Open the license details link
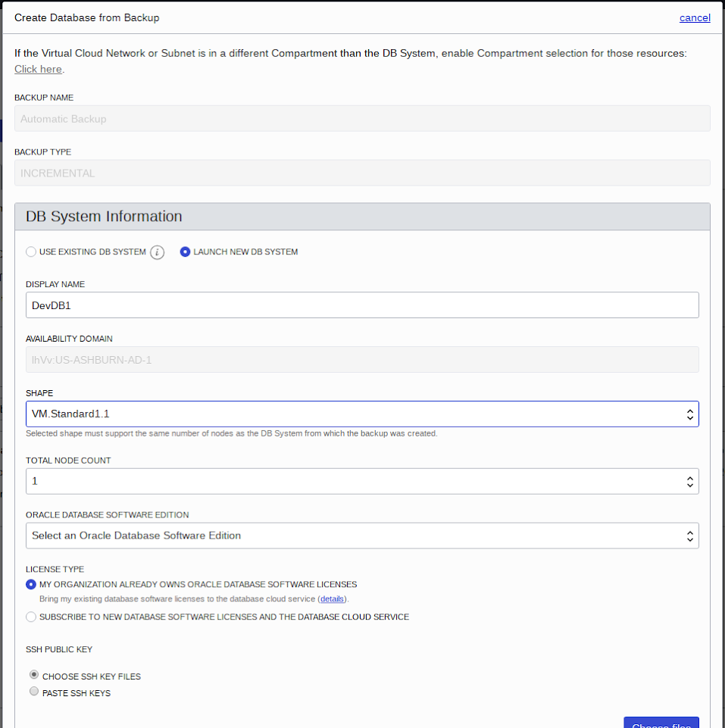The image size is (725, 728). click(332, 599)
